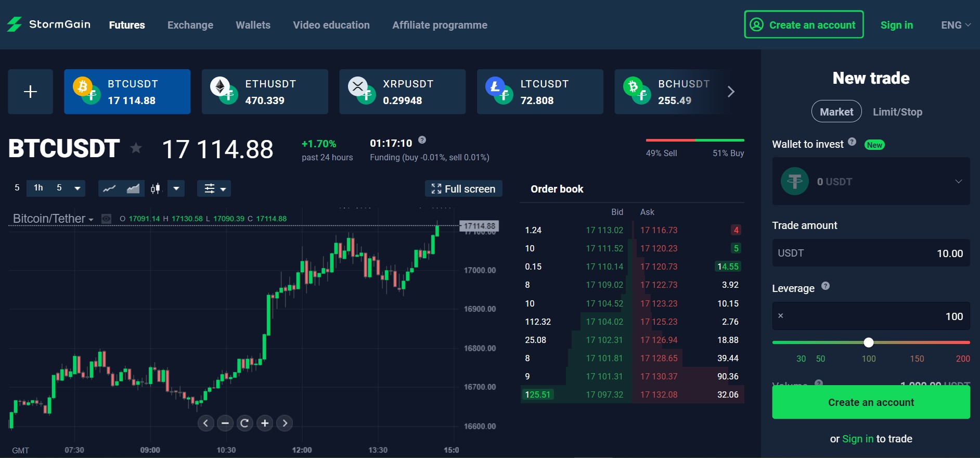
Task: Click the line chart type icon
Action: [109, 188]
